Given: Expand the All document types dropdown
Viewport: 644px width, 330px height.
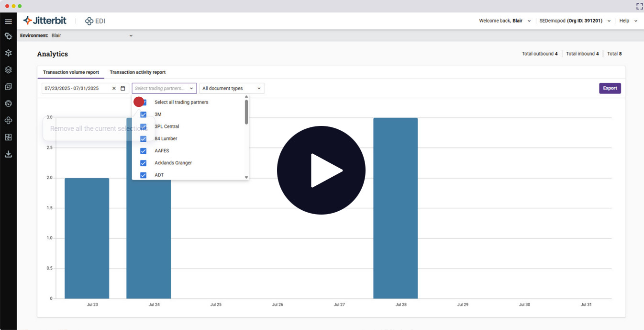Looking at the screenshot, I should point(232,88).
